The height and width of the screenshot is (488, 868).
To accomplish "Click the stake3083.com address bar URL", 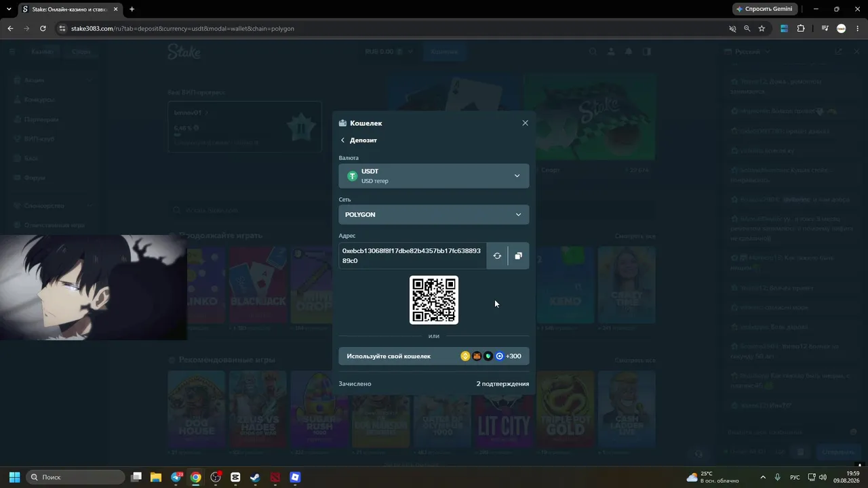I will 182,28.
